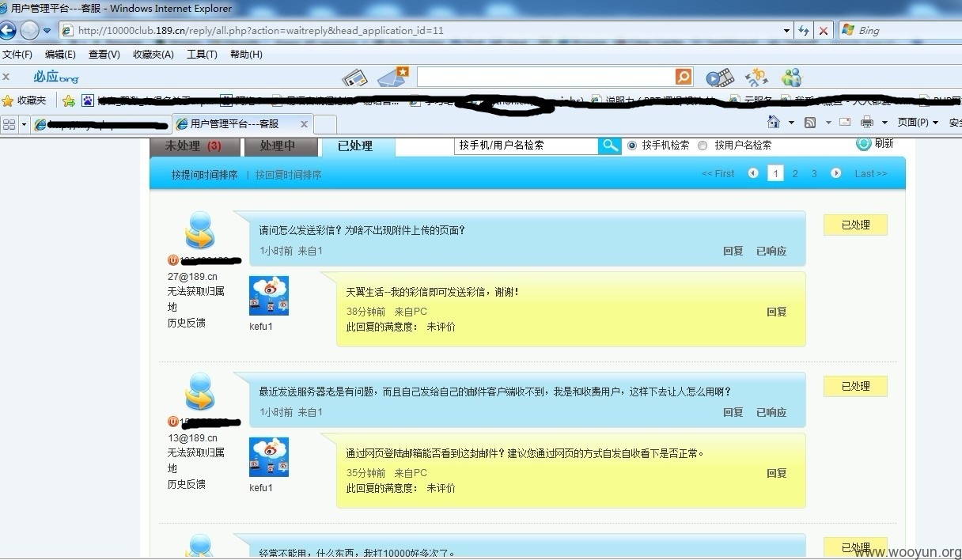
Task: Click the Home page icon
Action: [x=775, y=122]
